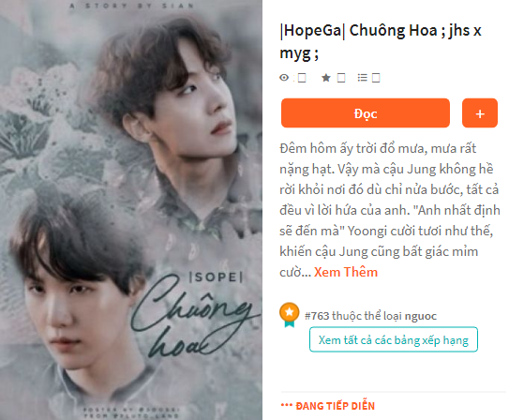
Task: Start reading with the Đọc button
Action: pyautogui.click(x=366, y=112)
